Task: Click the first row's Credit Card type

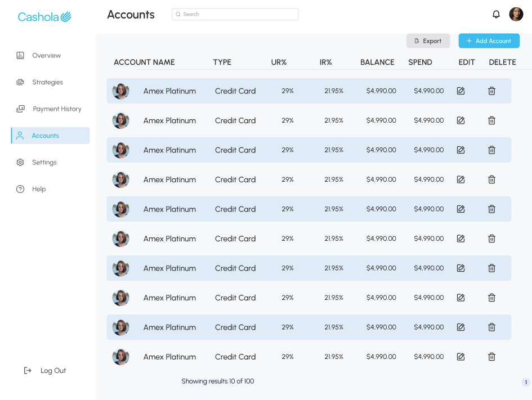Action: coord(235,91)
